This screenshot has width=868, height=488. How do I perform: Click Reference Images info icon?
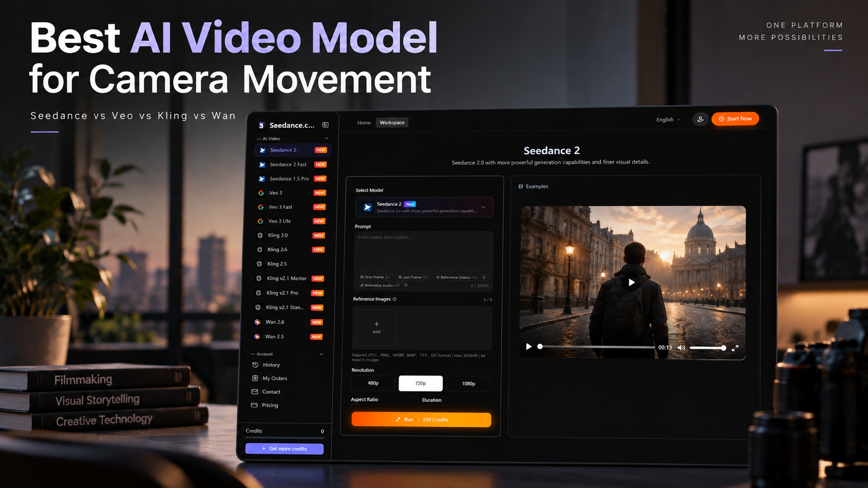[395, 299]
